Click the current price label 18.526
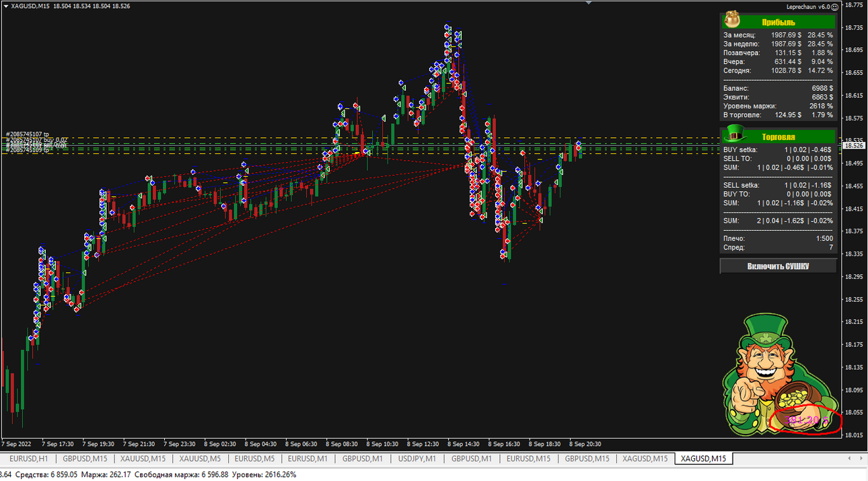This screenshot has height=481, width=868. point(854,145)
